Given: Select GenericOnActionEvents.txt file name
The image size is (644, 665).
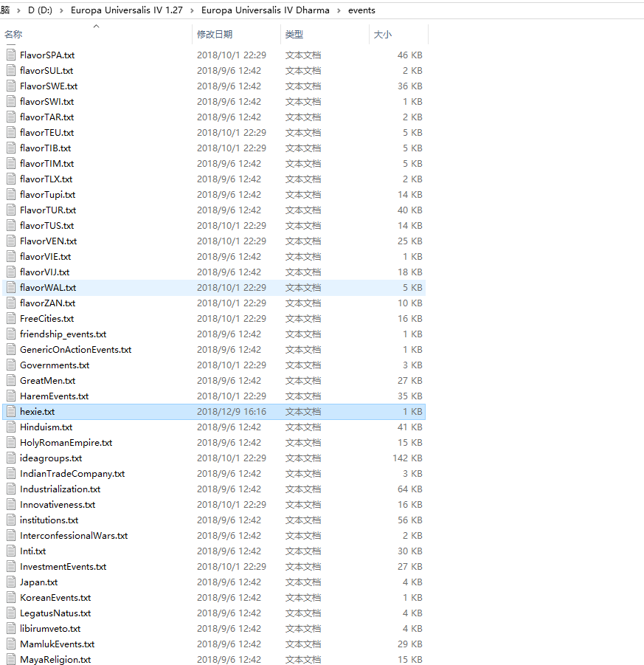Looking at the screenshot, I should pyautogui.click(x=75, y=349).
